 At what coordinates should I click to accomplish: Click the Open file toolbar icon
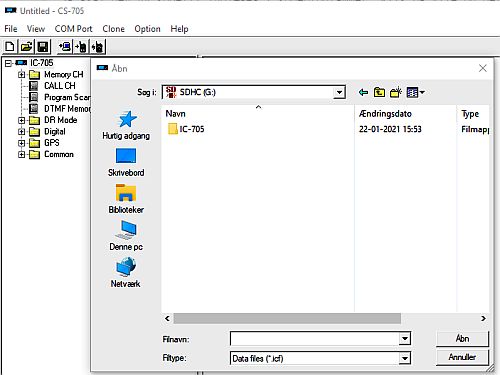[x=26, y=47]
